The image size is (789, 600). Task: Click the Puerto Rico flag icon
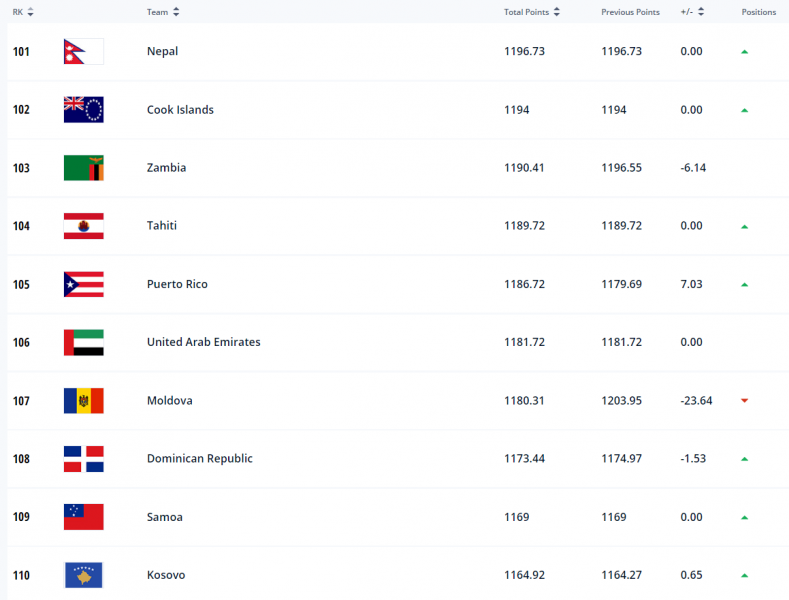pos(83,284)
